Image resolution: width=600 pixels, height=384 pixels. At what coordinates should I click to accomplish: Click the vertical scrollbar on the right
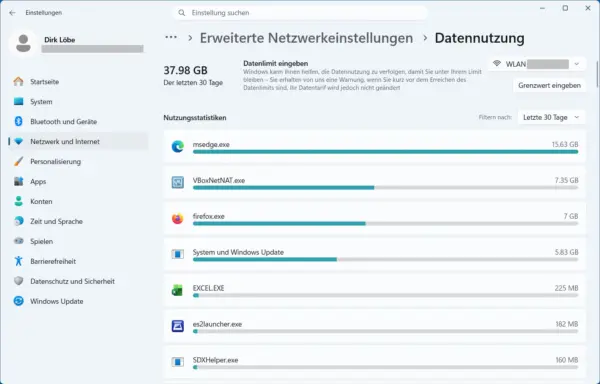597,75
